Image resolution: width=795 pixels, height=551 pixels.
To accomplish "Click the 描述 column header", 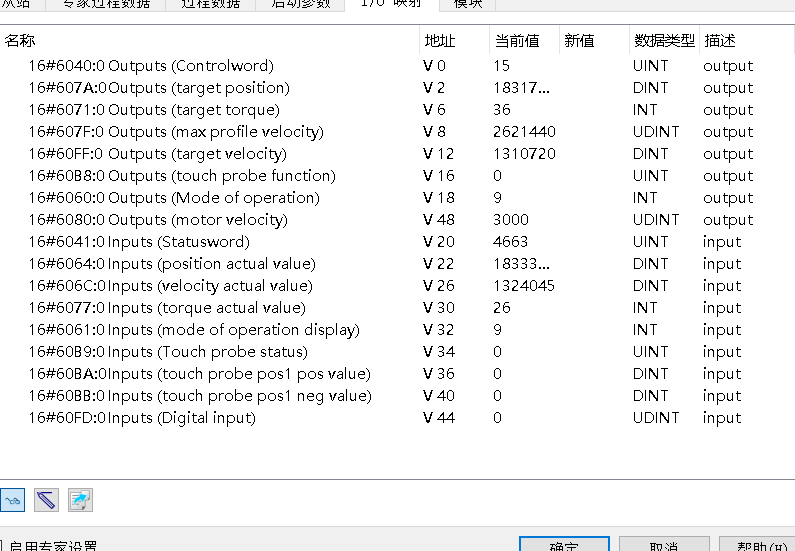I will tap(746, 41).
